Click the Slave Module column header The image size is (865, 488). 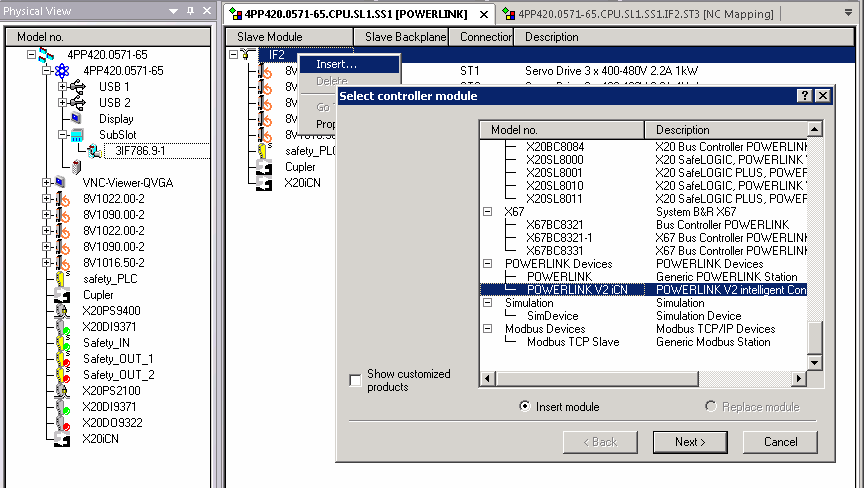click(290, 37)
